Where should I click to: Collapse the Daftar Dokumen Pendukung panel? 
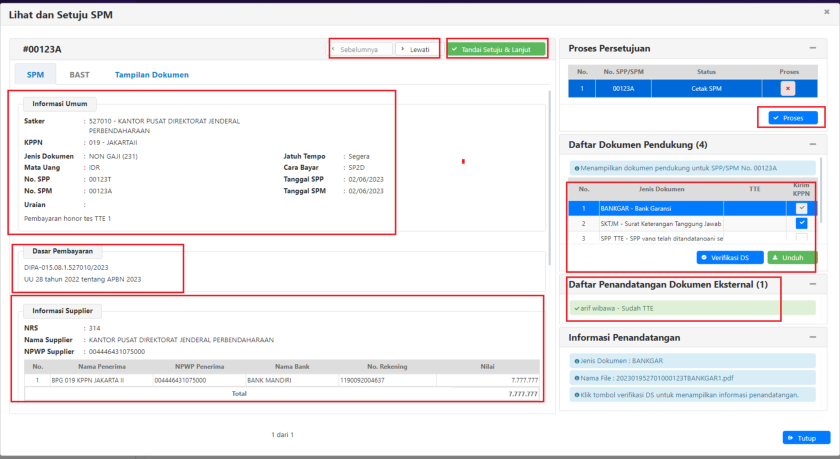tap(812, 145)
